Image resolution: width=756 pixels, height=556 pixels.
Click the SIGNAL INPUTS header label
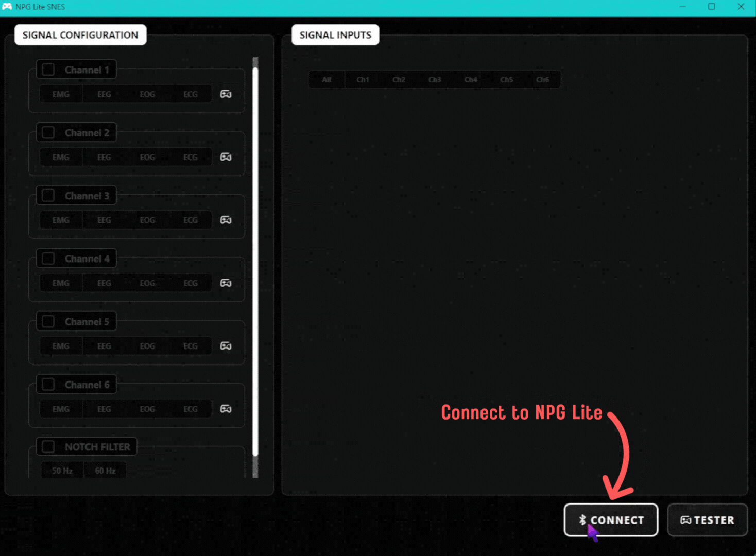pyautogui.click(x=335, y=35)
